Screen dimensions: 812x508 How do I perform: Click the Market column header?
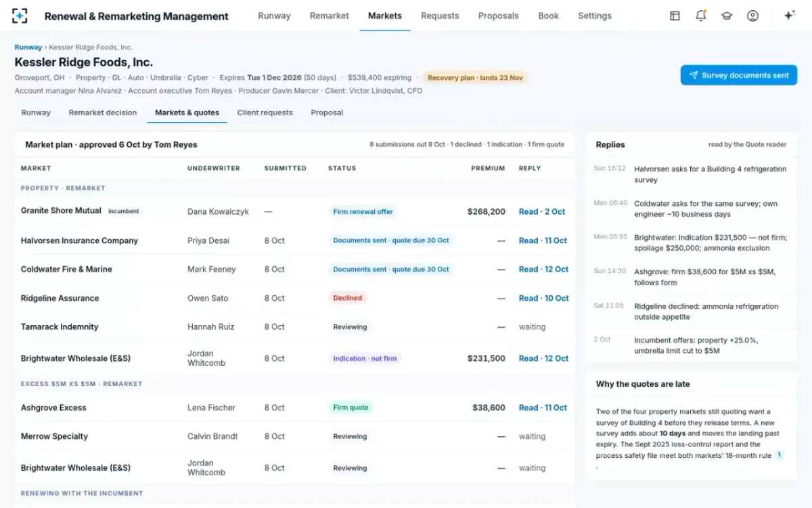[x=36, y=168]
